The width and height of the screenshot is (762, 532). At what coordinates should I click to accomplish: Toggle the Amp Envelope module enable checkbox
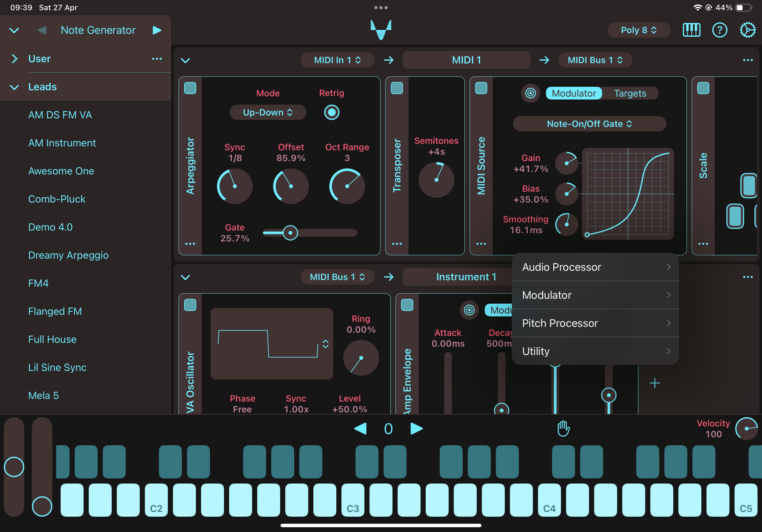407,305
